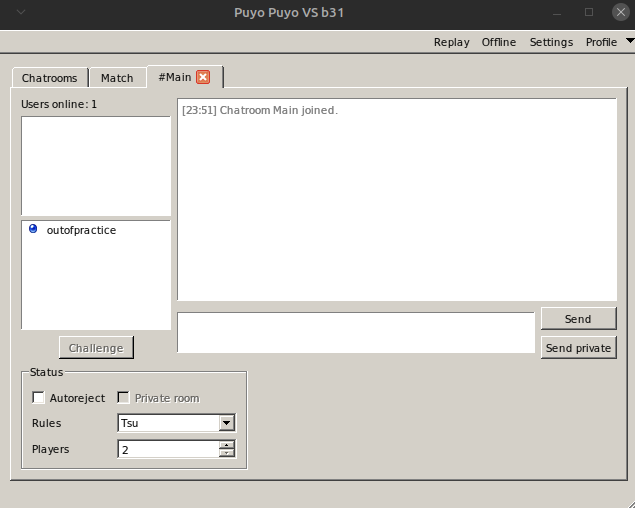The width and height of the screenshot is (635, 508).
Task: Click the Send private button
Action: click(x=578, y=348)
